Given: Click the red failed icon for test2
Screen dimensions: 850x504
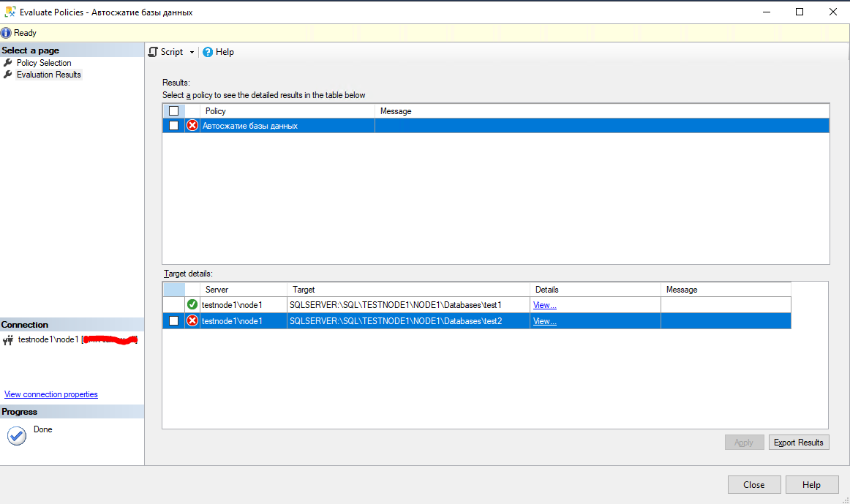Looking at the screenshot, I should click(192, 321).
